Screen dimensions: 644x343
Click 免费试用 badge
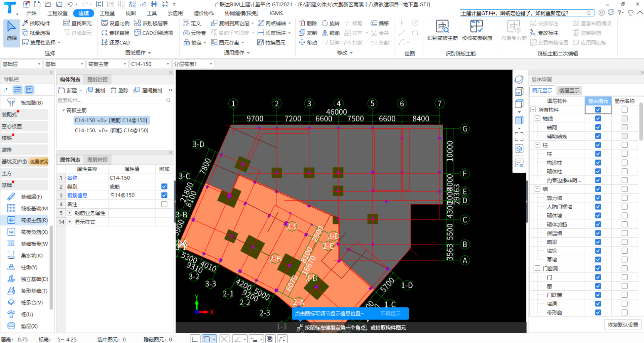pos(39,162)
